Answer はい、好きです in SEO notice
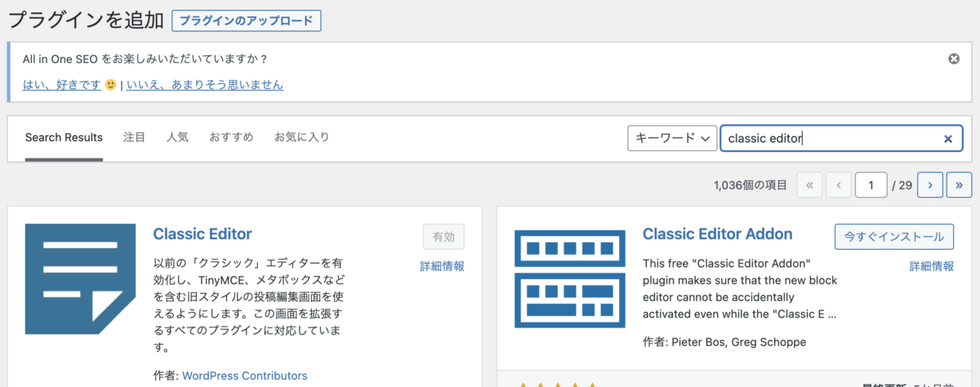Image resolution: width=980 pixels, height=387 pixels. (x=62, y=85)
